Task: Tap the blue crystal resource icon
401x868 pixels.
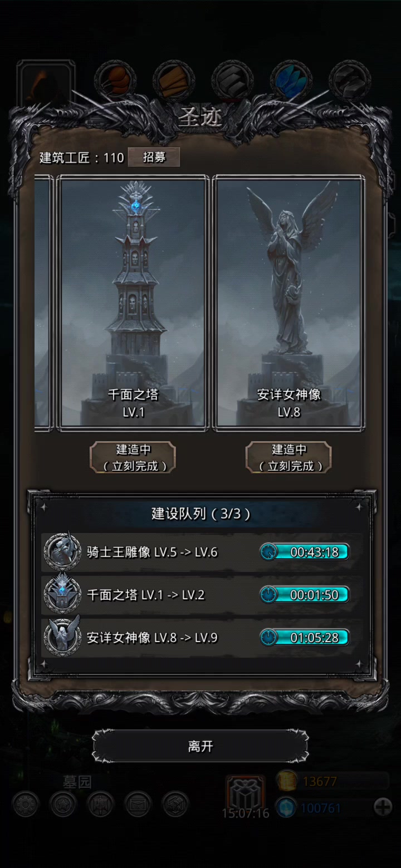Action: (291, 81)
